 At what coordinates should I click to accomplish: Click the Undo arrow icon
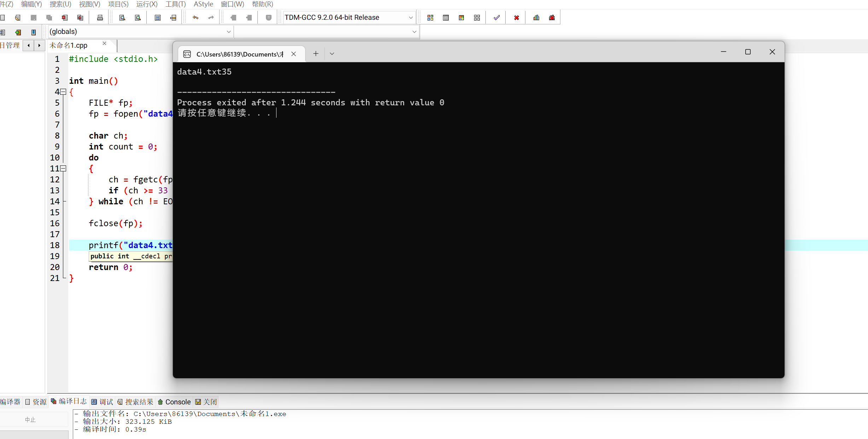tap(196, 18)
